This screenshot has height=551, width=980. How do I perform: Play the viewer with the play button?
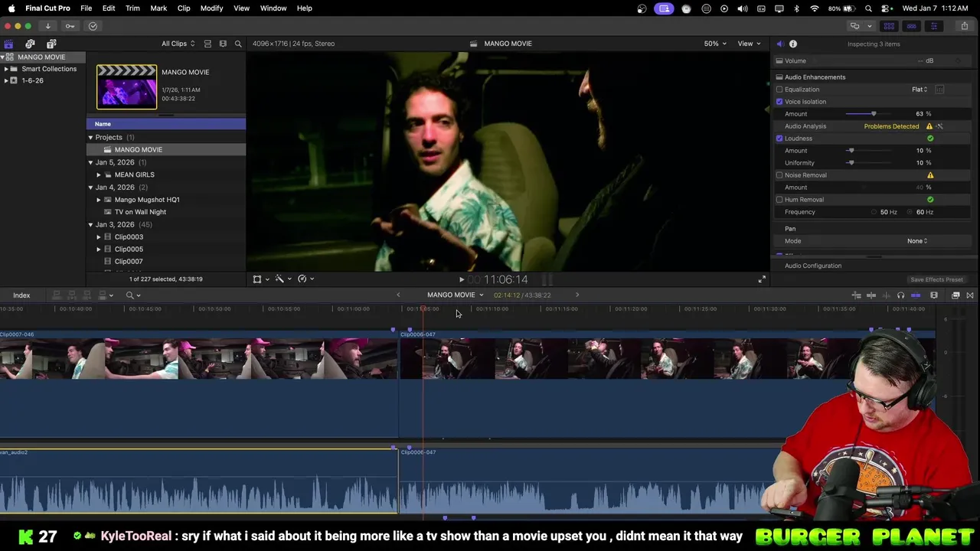tap(462, 280)
